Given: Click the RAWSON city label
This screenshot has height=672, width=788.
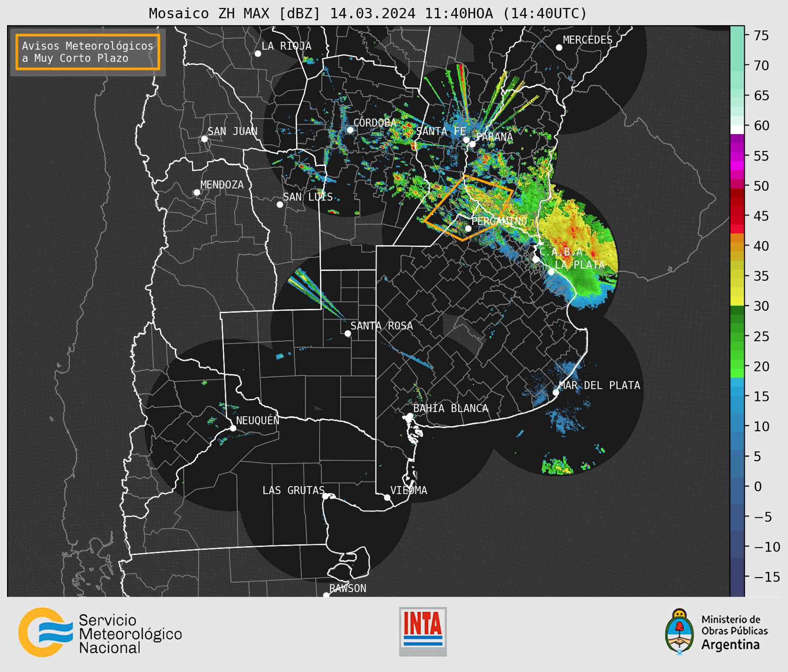Looking at the screenshot, I should pos(348,589).
